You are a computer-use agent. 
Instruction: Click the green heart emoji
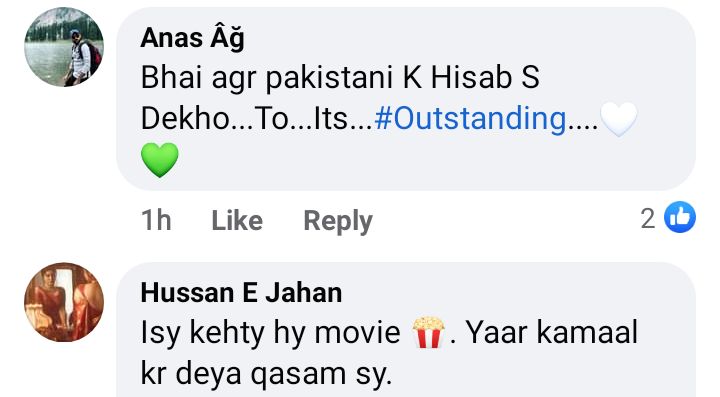159,160
